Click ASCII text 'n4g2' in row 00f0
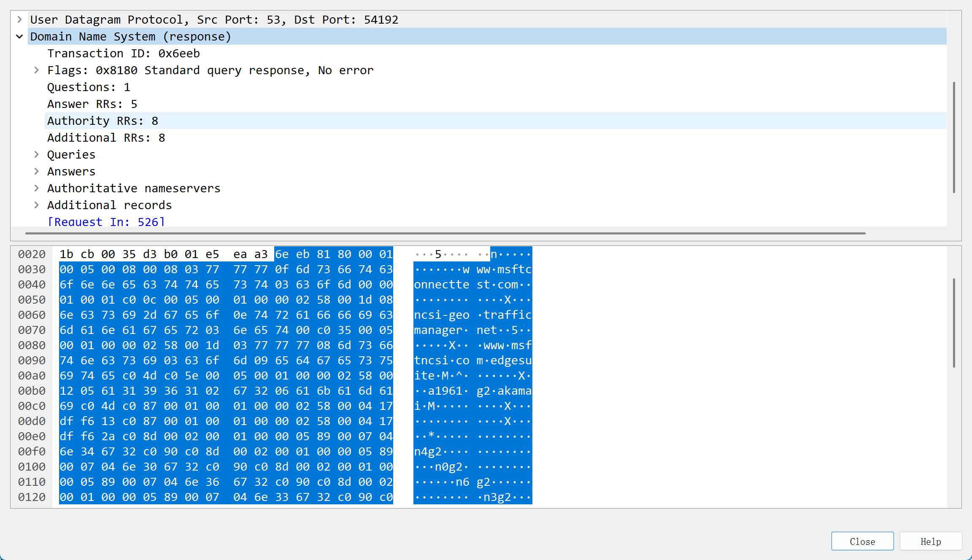The image size is (972, 560). click(428, 451)
